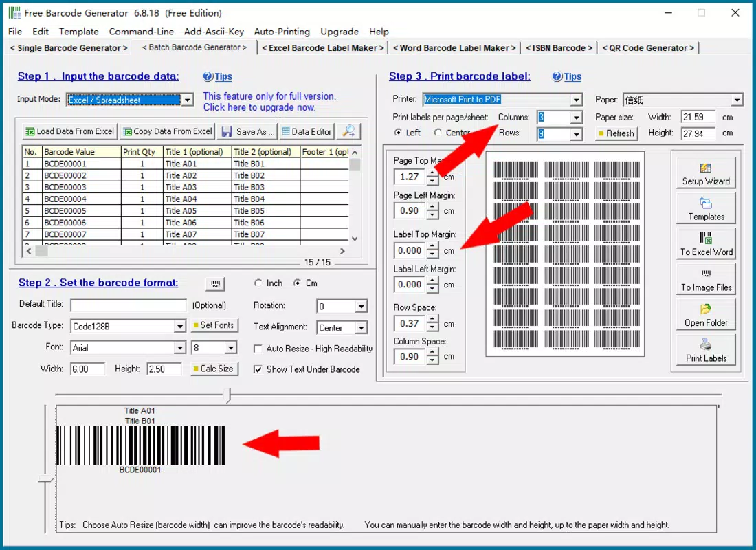Select the Center alignment radio button
This screenshot has height=550, width=756.
click(x=438, y=132)
